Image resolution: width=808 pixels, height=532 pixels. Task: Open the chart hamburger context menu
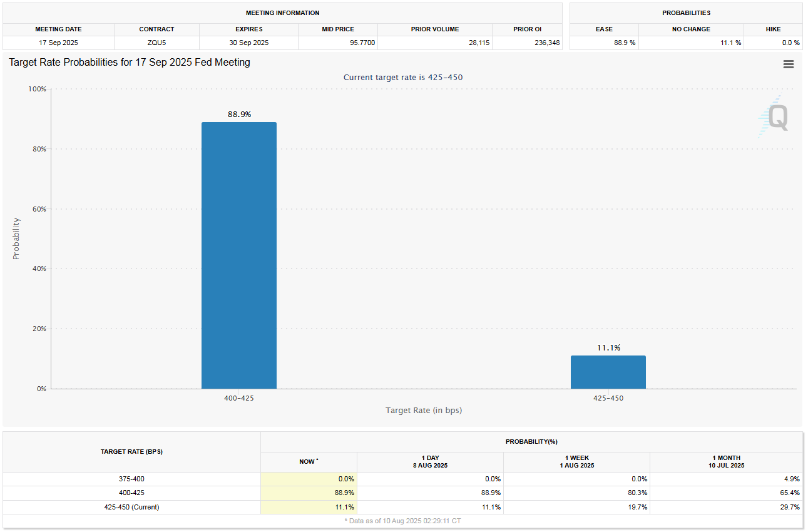[x=788, y=64]
